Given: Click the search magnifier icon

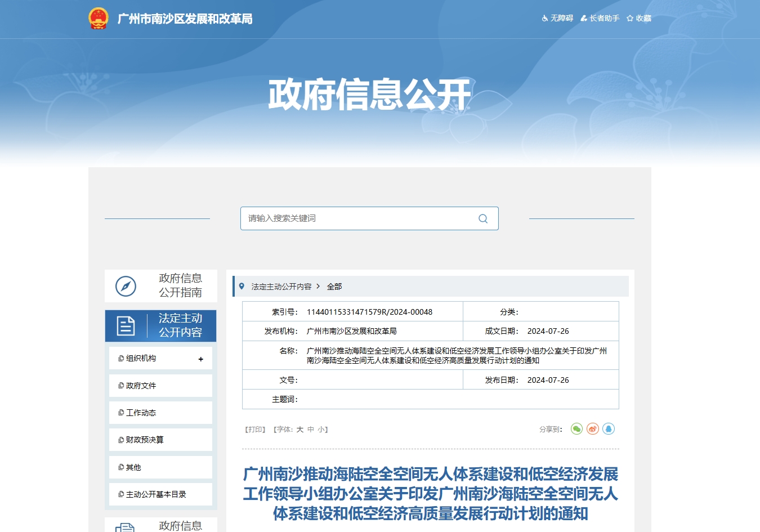Looking at the screenshot, I should pos(483,218).
